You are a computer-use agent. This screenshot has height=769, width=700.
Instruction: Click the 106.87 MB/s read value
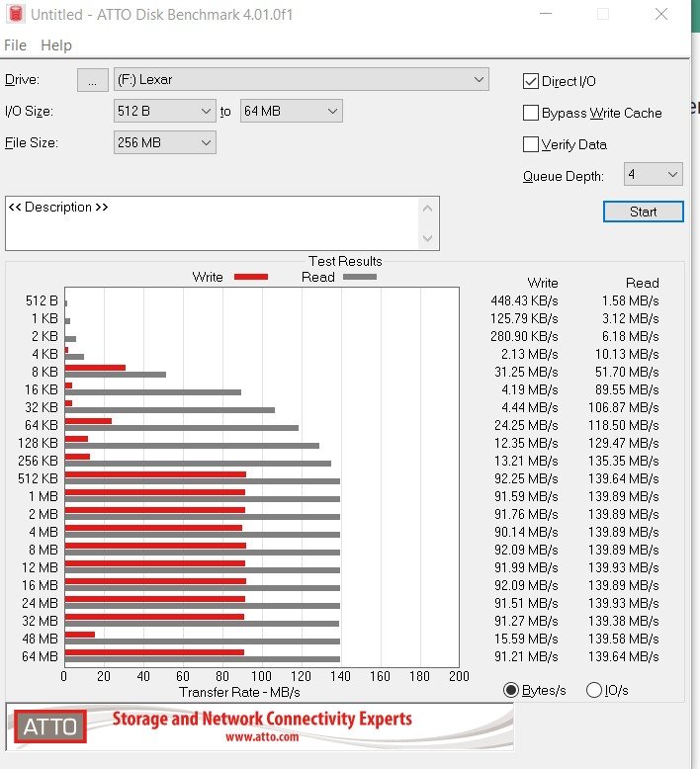pos(624,407)
